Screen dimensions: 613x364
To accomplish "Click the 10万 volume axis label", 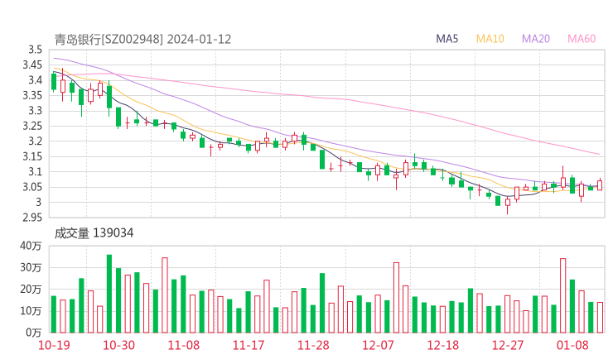I will point(31,311).
